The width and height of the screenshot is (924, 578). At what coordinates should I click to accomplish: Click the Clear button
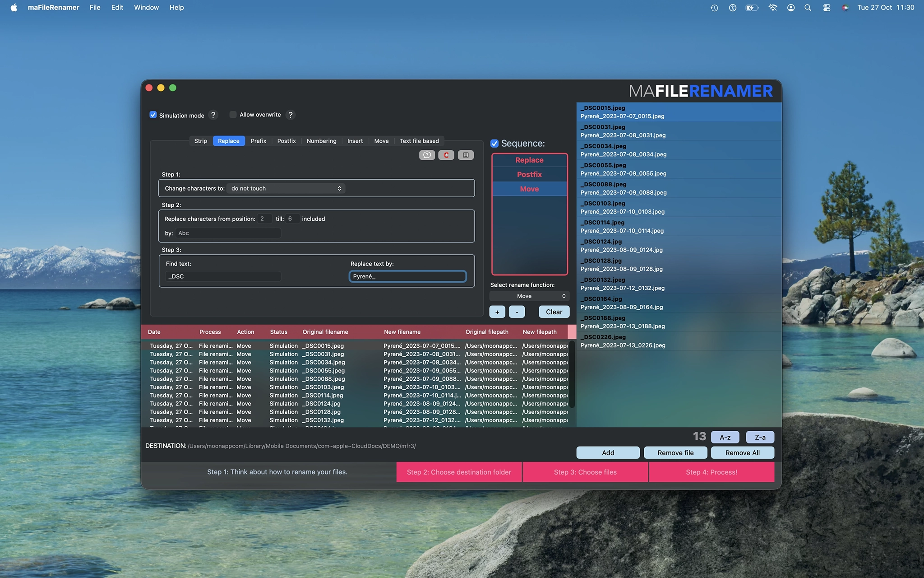coord(554,312)
